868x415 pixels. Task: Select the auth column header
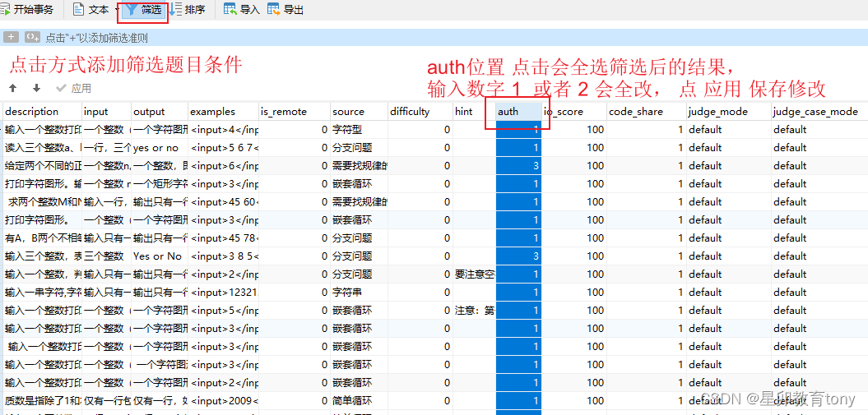click(518, 112)
